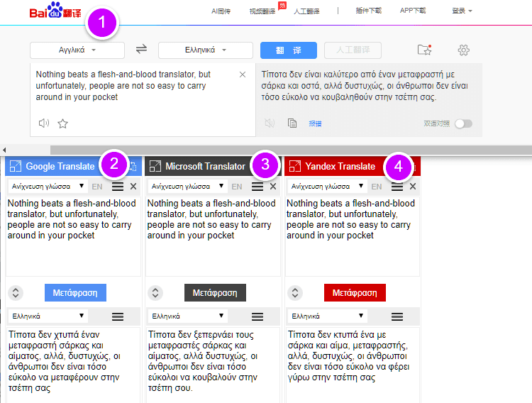The image size is (532, 403).
Task: Click the Yandex Translate panel expand icon
Action: 294,166
